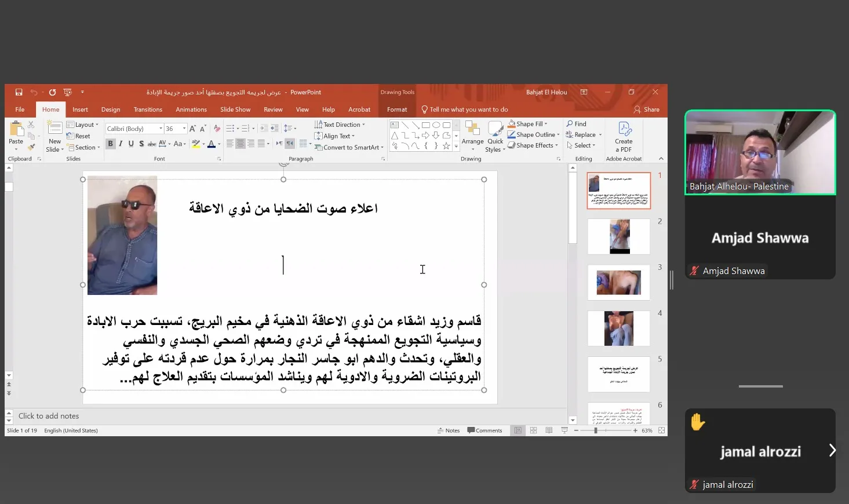Increase font size with large A icon
The width and height of the screenshot is (849, 504).
[x=192, y=129]
